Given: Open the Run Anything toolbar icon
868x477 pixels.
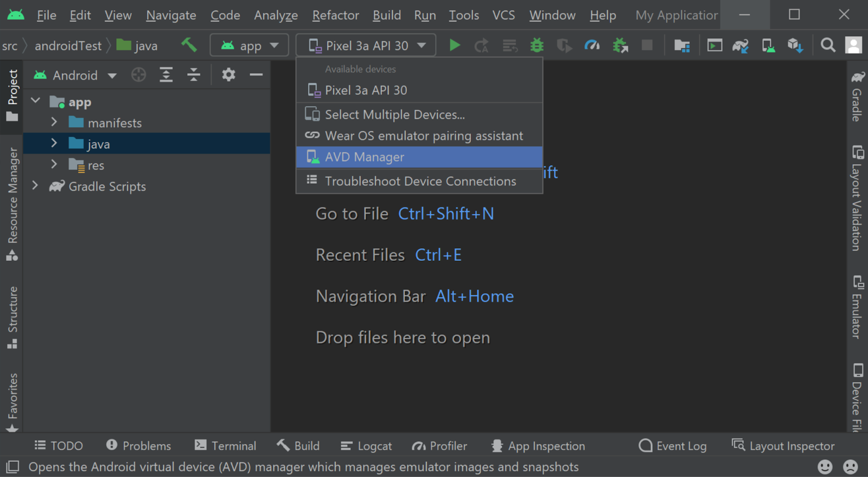Looking at the screenshot, I should [x=714, y=46].
